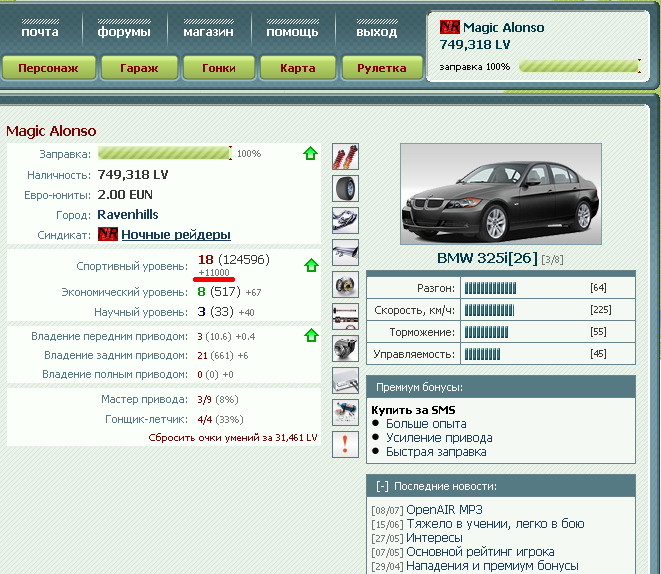Image resolution: width=661 pixels, height=574 pixels.
Task: Click Заправка fuel bar in profile section
Action: point(165,153)
